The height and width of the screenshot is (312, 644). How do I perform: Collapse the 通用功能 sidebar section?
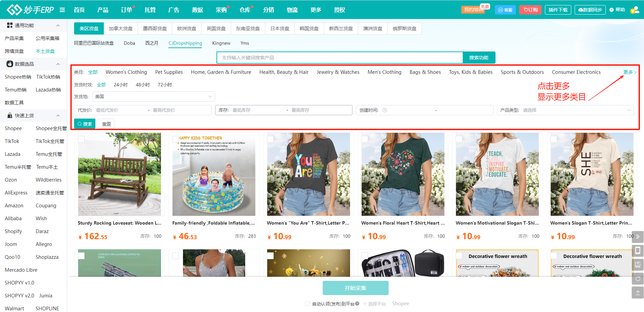pos(58,25)
